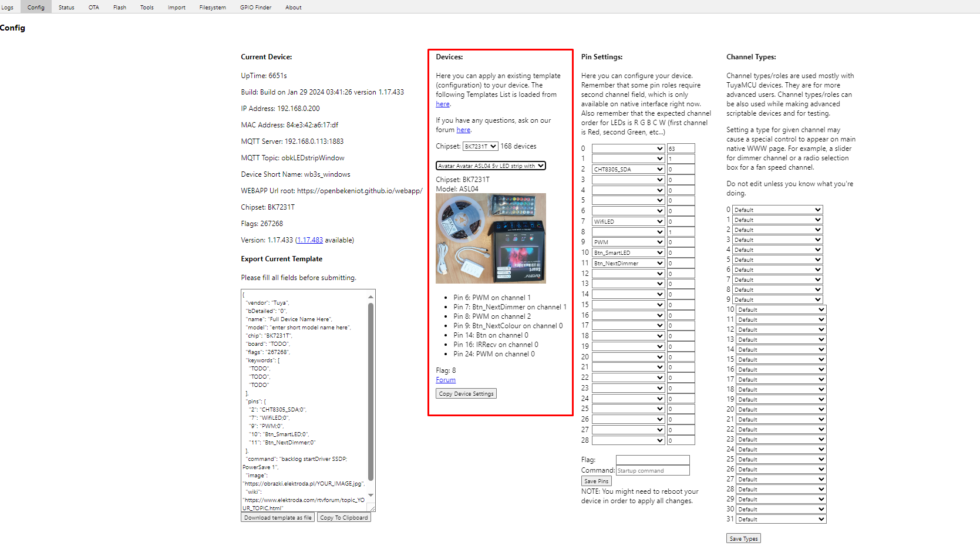Select 'IP Address: 192.168.0.200' text
This screenshot has height=556, width=980.
tap(280, 109)
